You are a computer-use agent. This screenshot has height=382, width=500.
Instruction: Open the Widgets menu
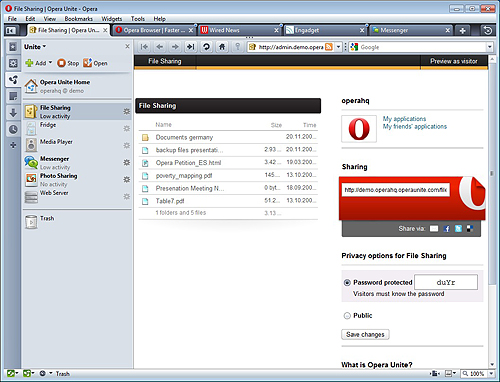tap(112, 19)
